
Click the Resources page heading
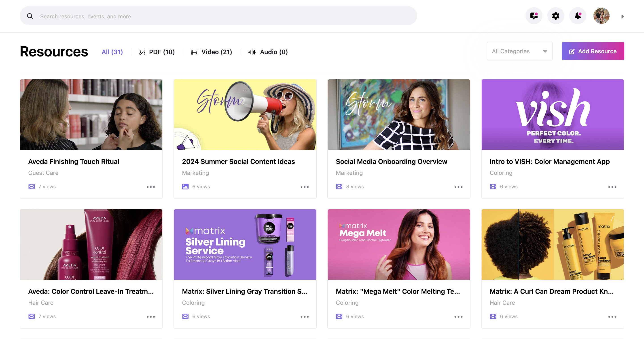54,51
